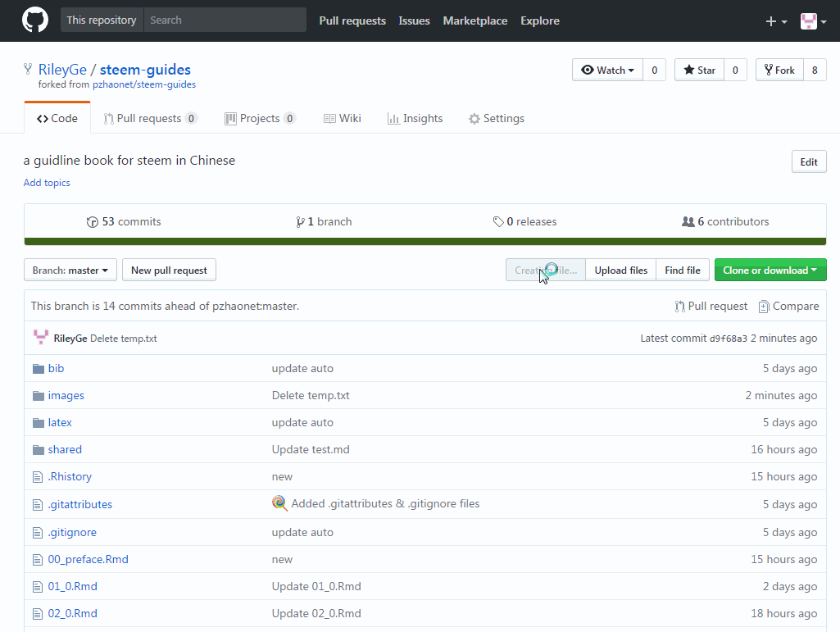Screen dimensions: 840x632
Task: Switch to Settings tab
Action: 497,119
